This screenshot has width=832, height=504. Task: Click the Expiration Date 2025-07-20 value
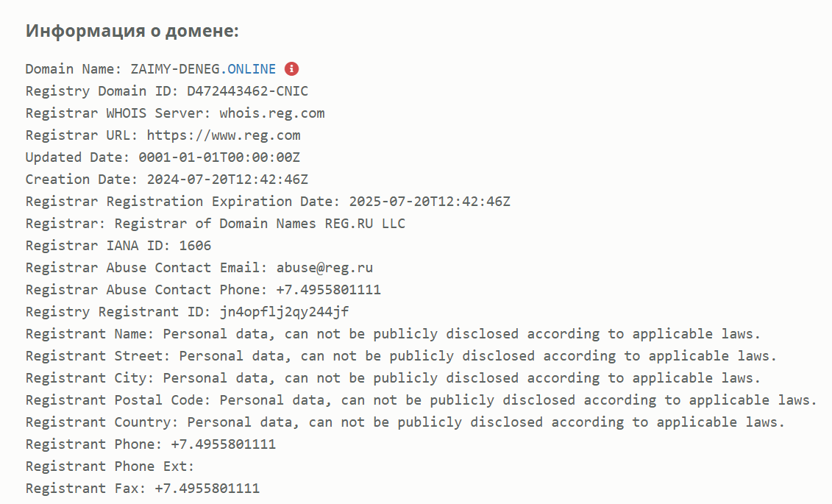(x=430, y=202)
